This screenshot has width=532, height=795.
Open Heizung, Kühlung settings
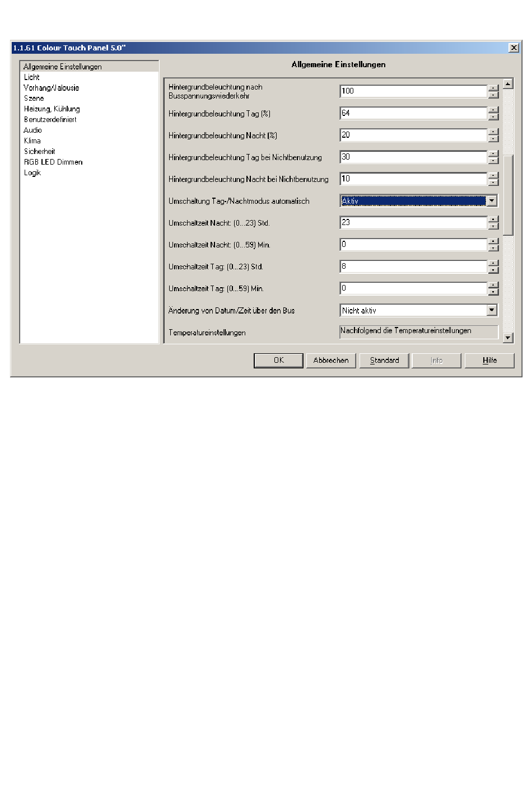[52, 109]
